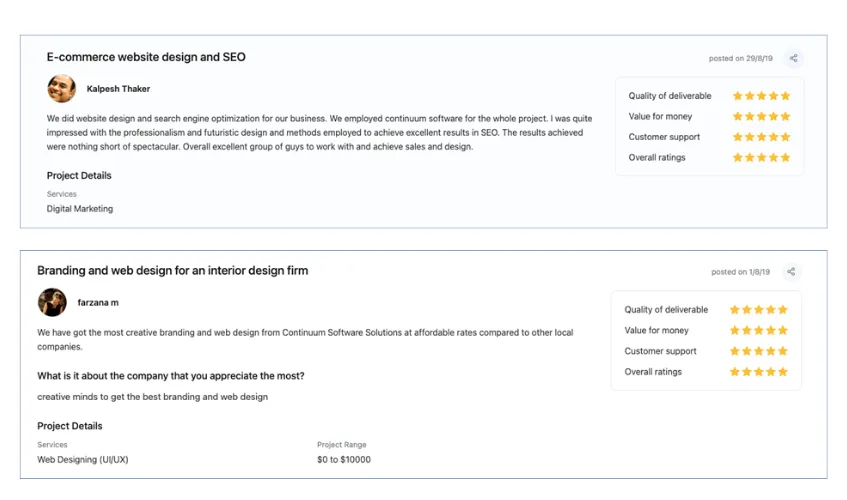
Task: Click Value for money stars in Kalpesh's review
Action: (761, 116)
